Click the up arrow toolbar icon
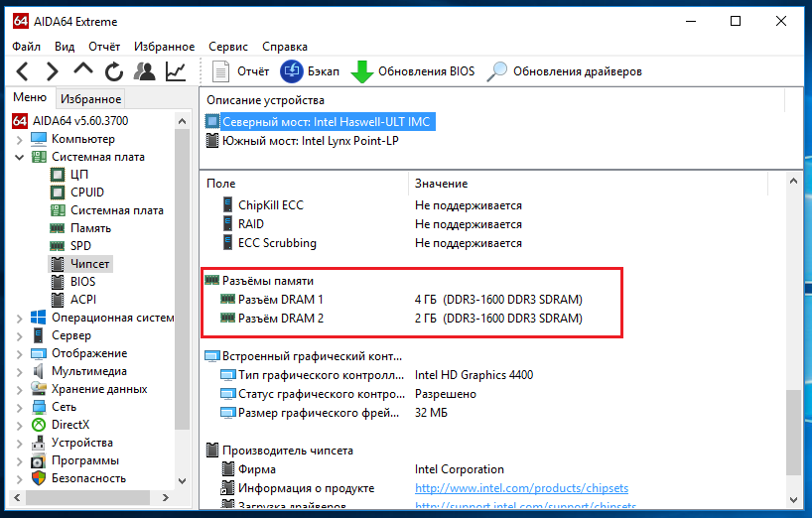 click(x=83, y=71)
